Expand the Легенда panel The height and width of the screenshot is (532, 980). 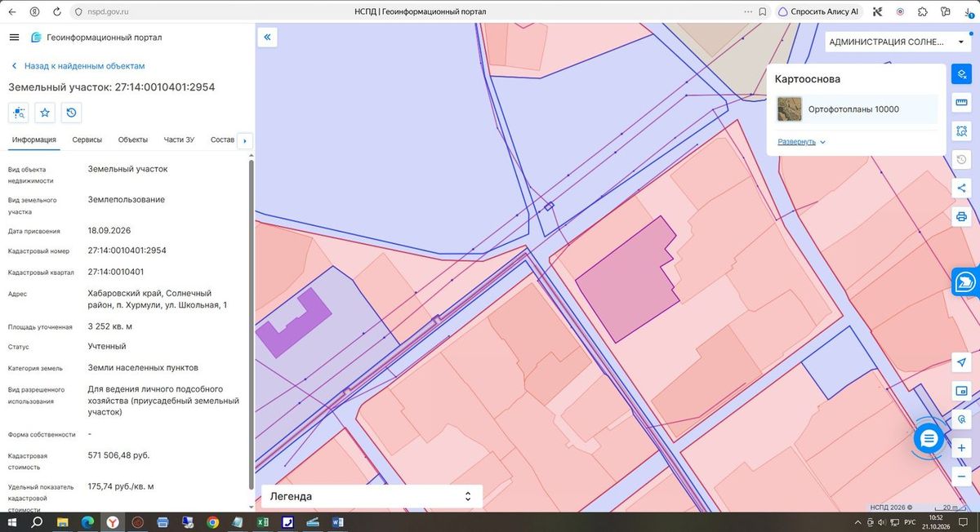372,496
